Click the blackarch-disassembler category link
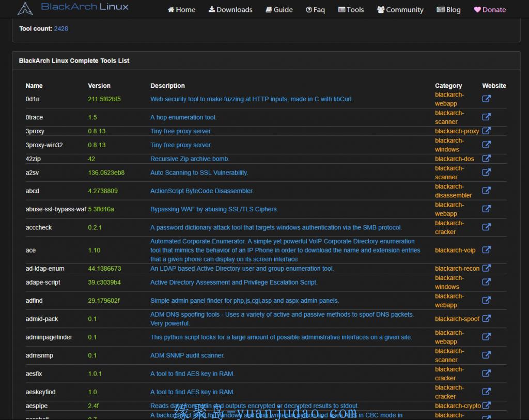Image resolution: width=529 pixels, height=420 pixels. click(454, 191)
